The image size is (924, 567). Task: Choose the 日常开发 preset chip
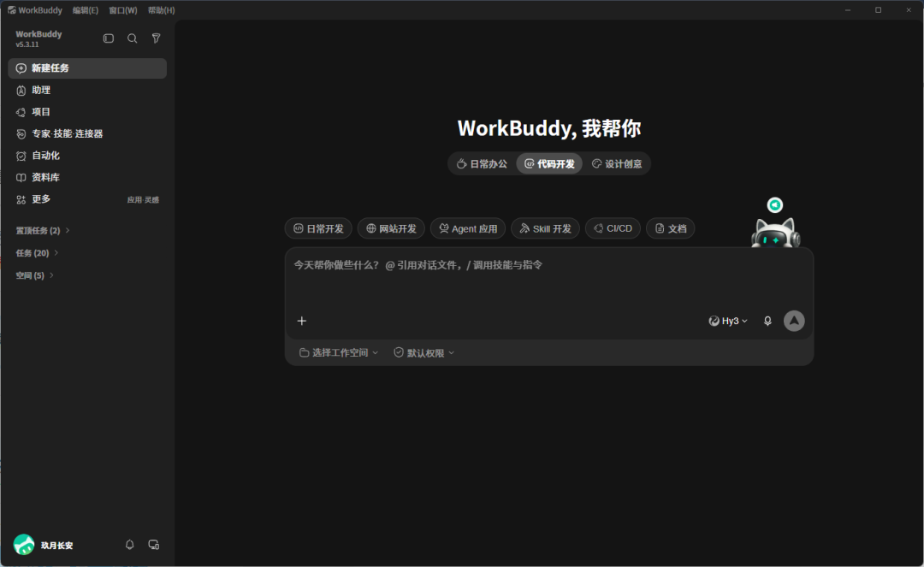coord(318,228)
